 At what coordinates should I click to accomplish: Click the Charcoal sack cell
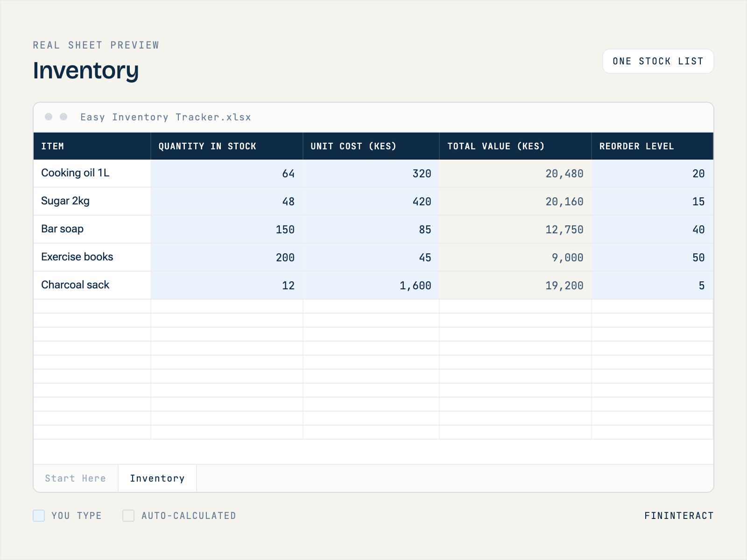(92, 285)
